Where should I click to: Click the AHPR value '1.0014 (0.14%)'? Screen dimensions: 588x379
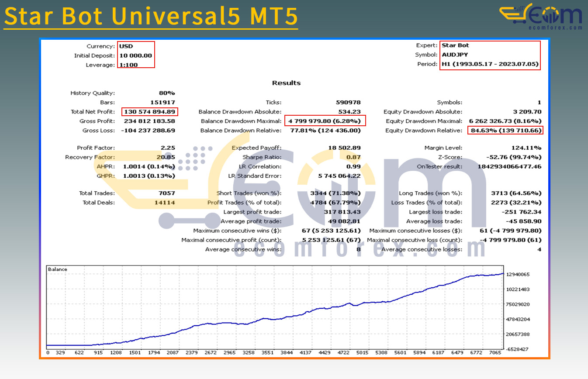[x=149, y=167]
